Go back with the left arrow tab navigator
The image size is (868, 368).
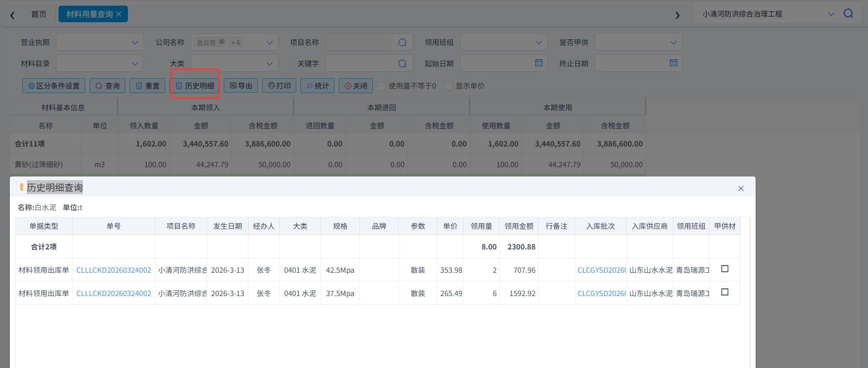[x=12, y=15]
